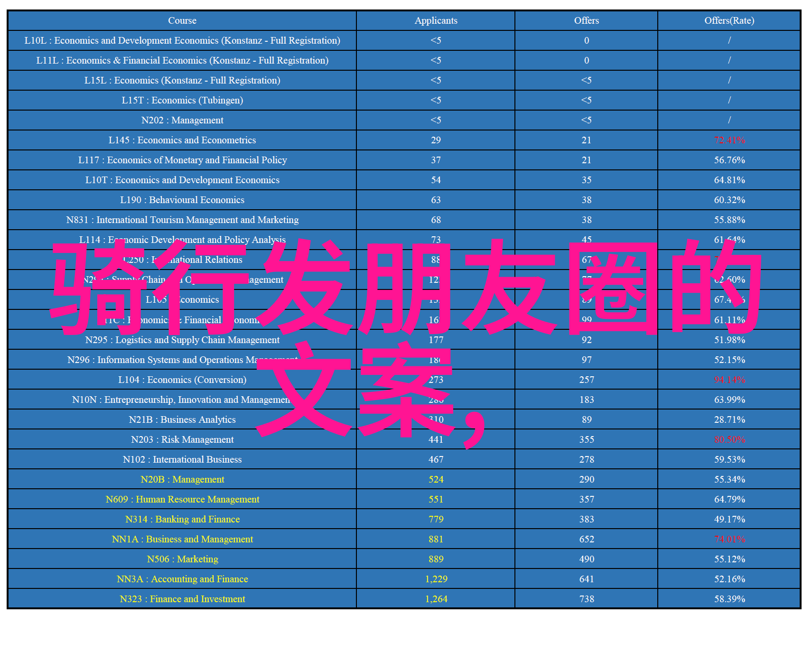Select L117 : Economics of Monetary and Financial Policy

pyautogui.click(x=182, y=160)
